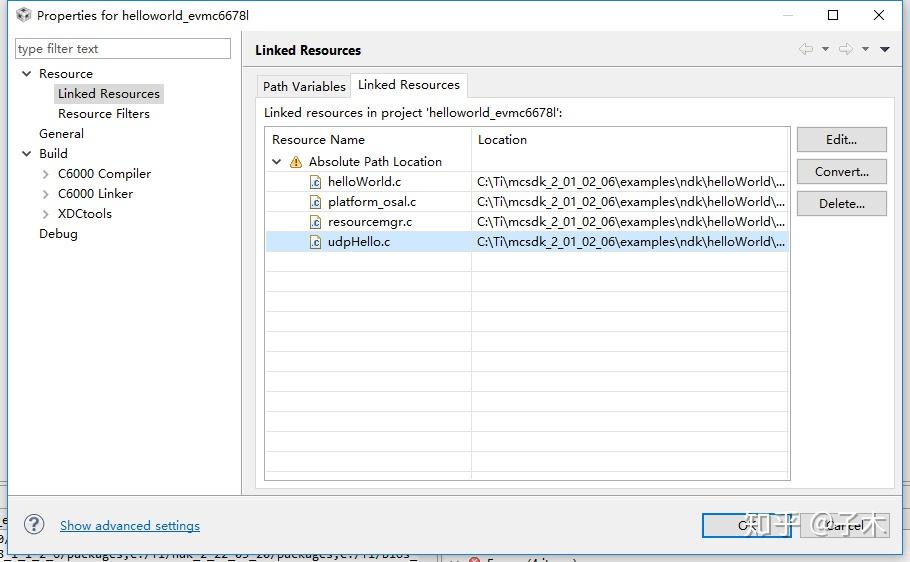Click the back navigation arrow icon
This screenshot has width=910, height=562.
tap(806, 49)
